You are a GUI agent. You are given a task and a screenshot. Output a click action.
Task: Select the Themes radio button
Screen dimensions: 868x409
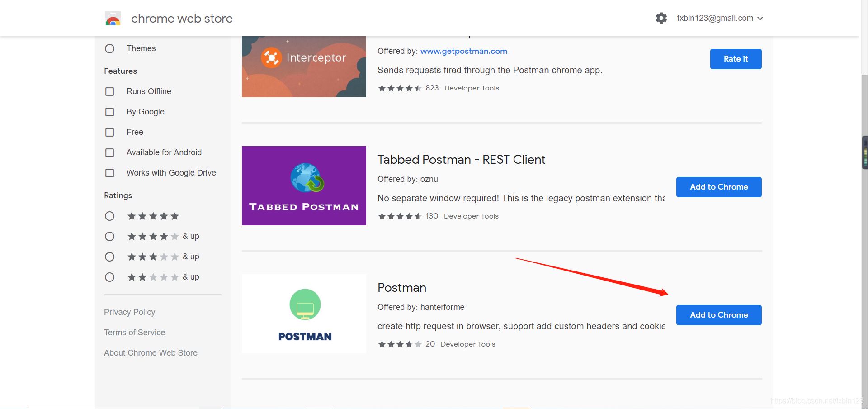[110, 48]
